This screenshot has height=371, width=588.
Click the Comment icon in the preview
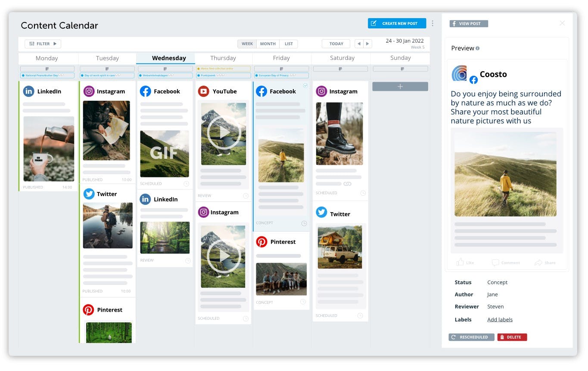coord(495,263)
